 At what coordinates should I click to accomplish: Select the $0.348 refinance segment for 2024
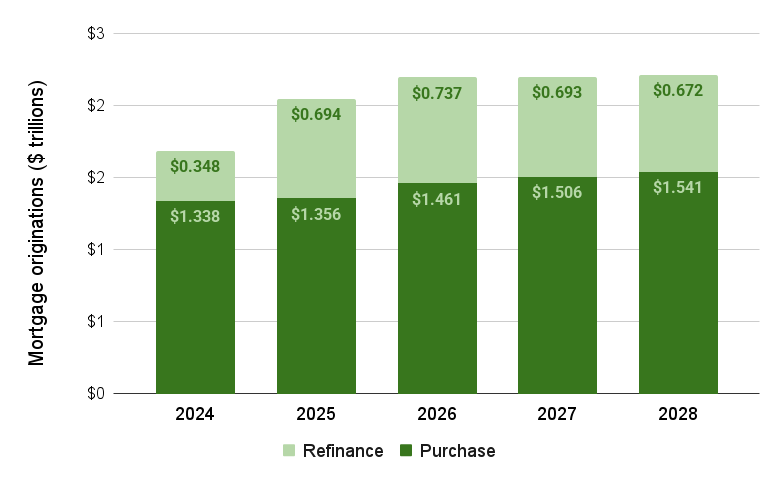click(x=195, y=176)
